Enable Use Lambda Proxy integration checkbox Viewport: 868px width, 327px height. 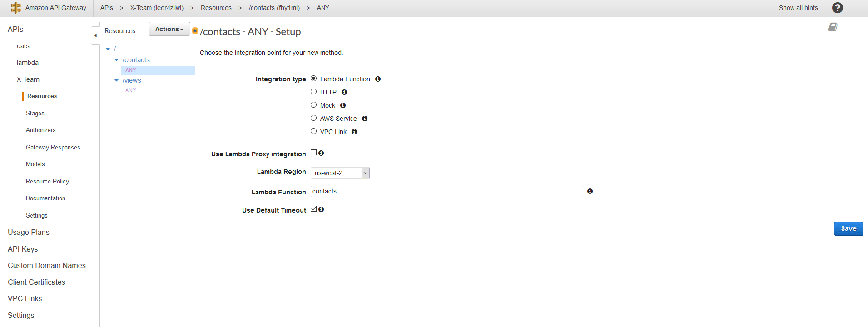[313, 153]
